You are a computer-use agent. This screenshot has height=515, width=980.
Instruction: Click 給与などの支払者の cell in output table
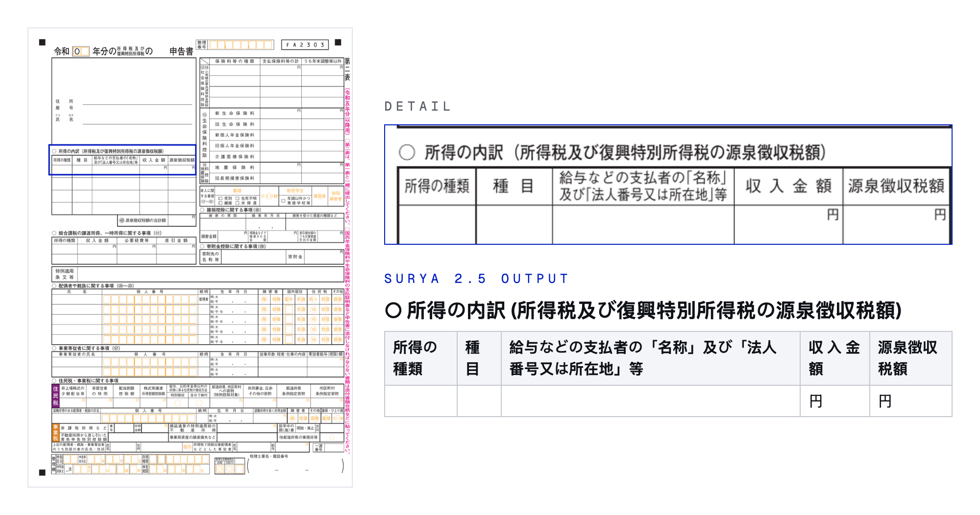pos(651,358)
